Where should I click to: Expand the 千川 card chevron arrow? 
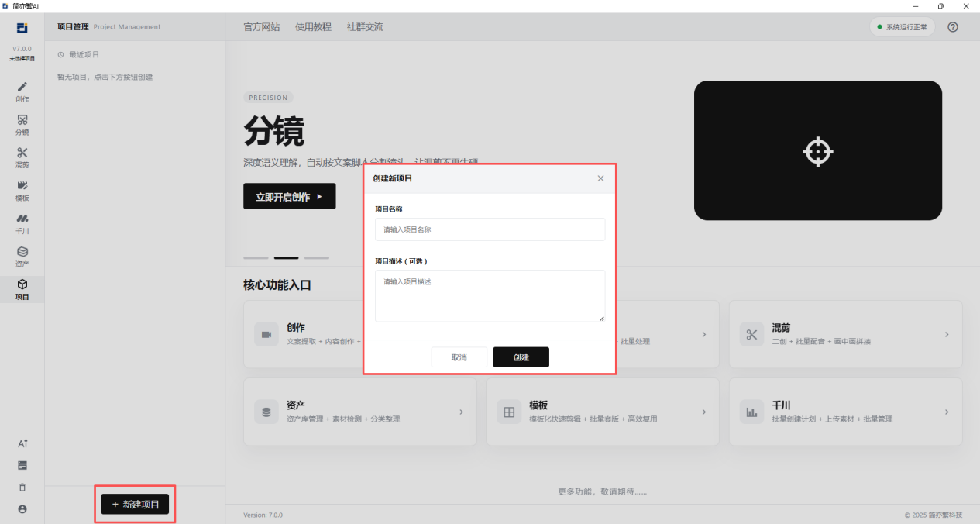pos(947,412)
